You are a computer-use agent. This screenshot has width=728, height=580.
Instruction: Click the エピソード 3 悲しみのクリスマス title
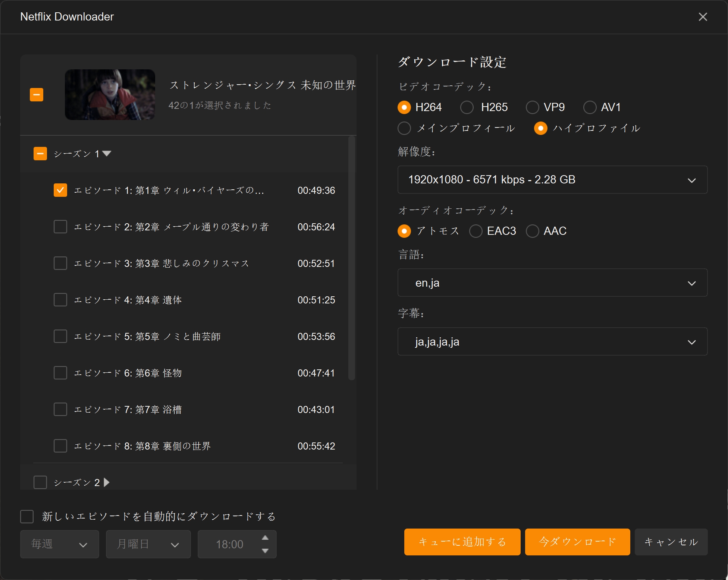click(x=161, y=264)
